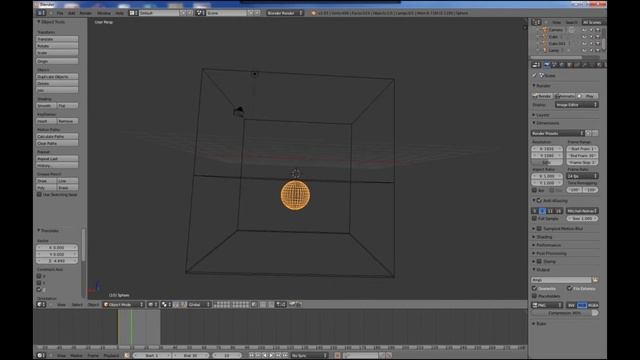Image resolution: width=640 pixels, height=360 pixels.
Task: Select the Constraints properties tab icon
Action: click(576, 65)
